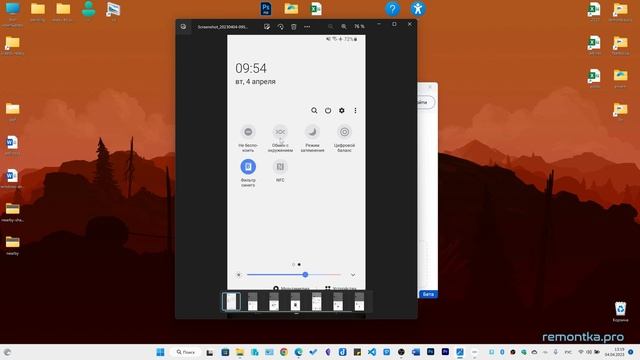Zoom in using the Photos plus magnifier
The width and height of the screenshot is (640, 360).
(x=344, y=27)
